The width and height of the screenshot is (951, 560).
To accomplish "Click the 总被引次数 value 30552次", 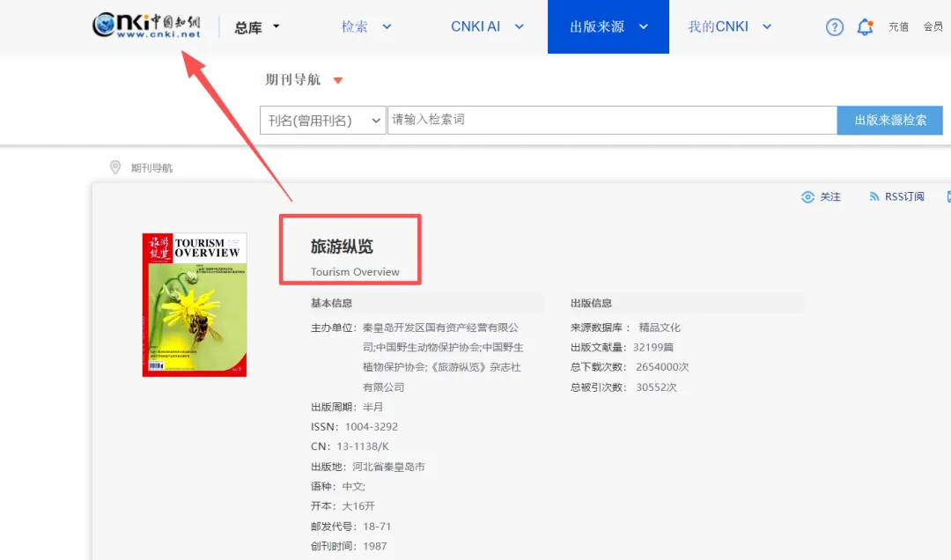I will (x=656, y=387).
